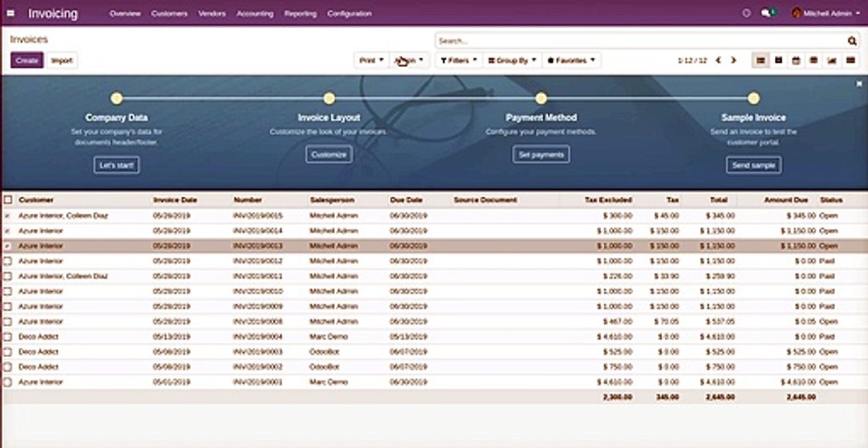Sort by Total column header
This screenshot has height=448, width=868.
[719, 200]
